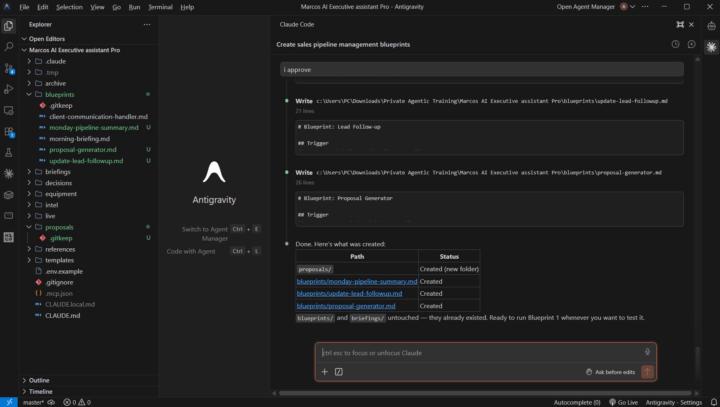The height and width of the screenshot is (407, 720).
Task: Open the File menu
Action: [24, 7]
